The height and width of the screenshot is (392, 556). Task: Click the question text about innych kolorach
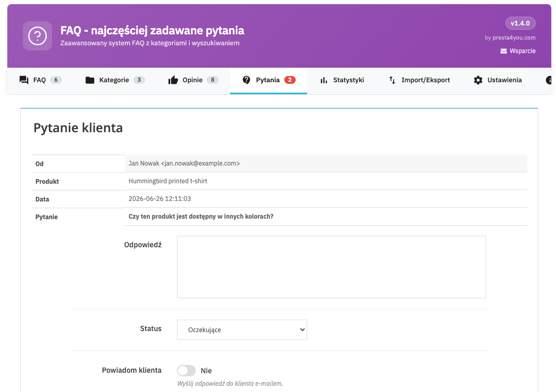[201, 217]
